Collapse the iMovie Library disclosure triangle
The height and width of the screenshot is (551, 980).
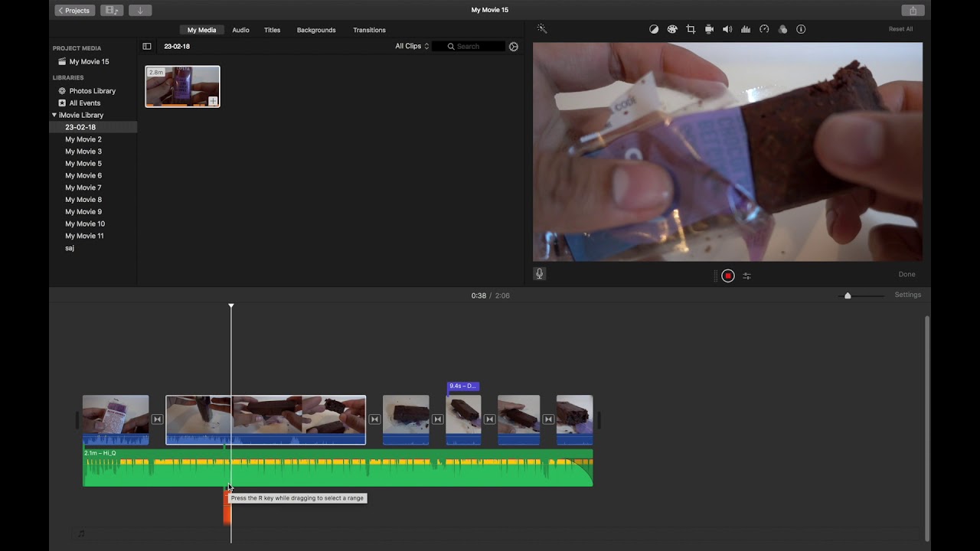(54, 115)
